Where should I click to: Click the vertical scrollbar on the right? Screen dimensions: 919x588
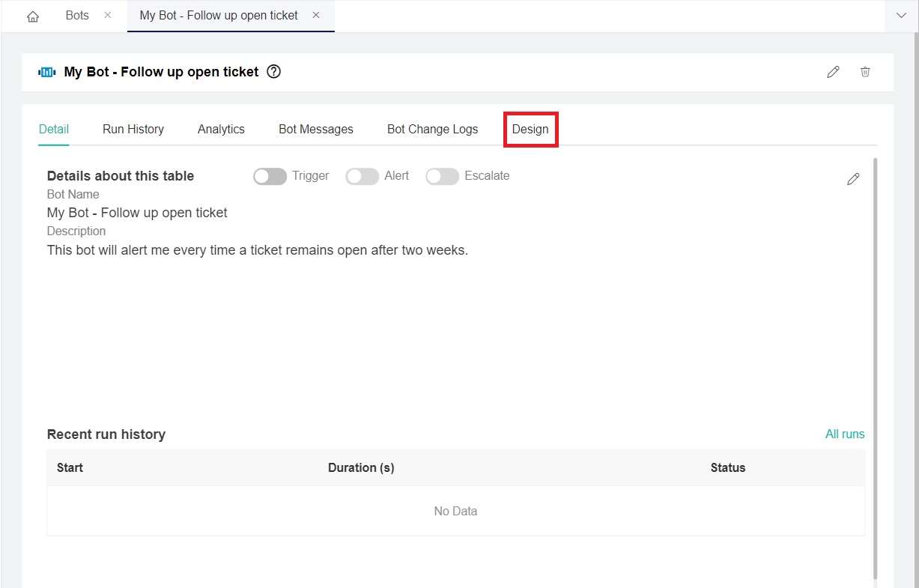tap(875, 367)
